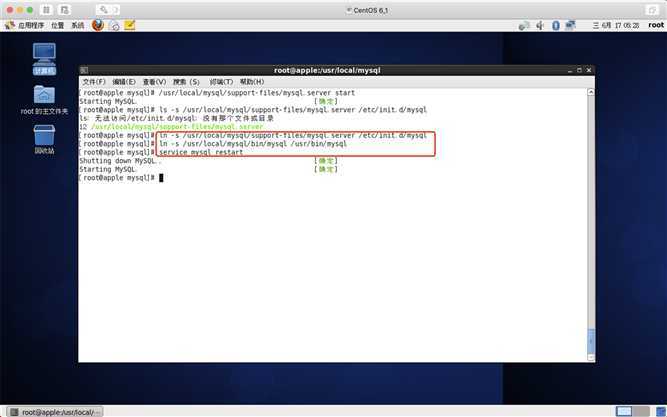This screenshot has width=667, height=417.
Task: Open the terminal 搜索(S) menu
Action: point(186,82)
